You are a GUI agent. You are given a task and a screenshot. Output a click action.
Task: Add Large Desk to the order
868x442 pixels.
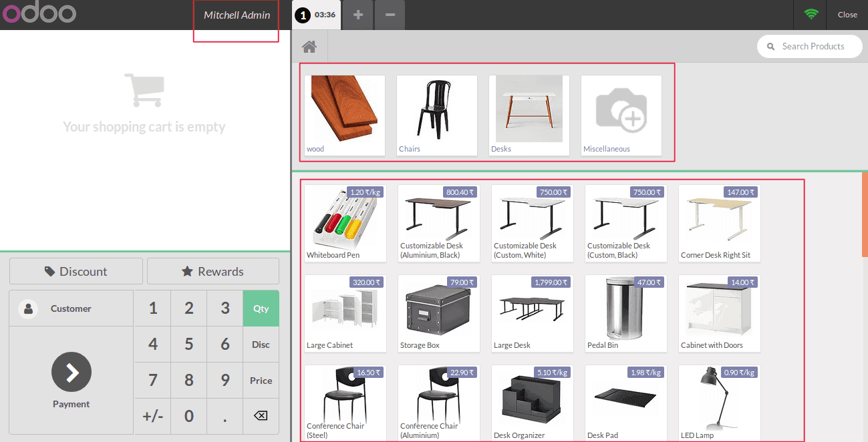[533, 313]
